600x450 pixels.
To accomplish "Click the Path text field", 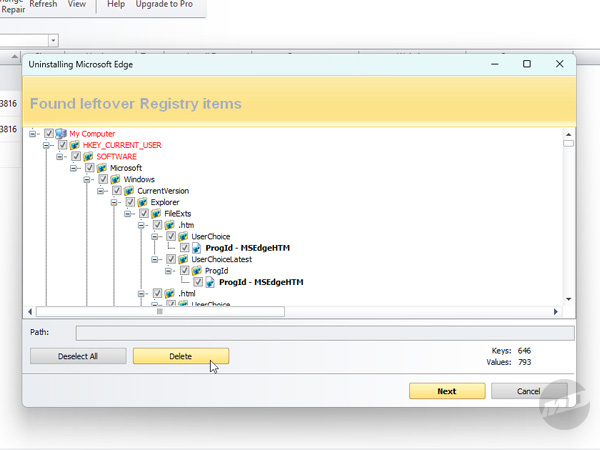I will [x=325, y=333].
